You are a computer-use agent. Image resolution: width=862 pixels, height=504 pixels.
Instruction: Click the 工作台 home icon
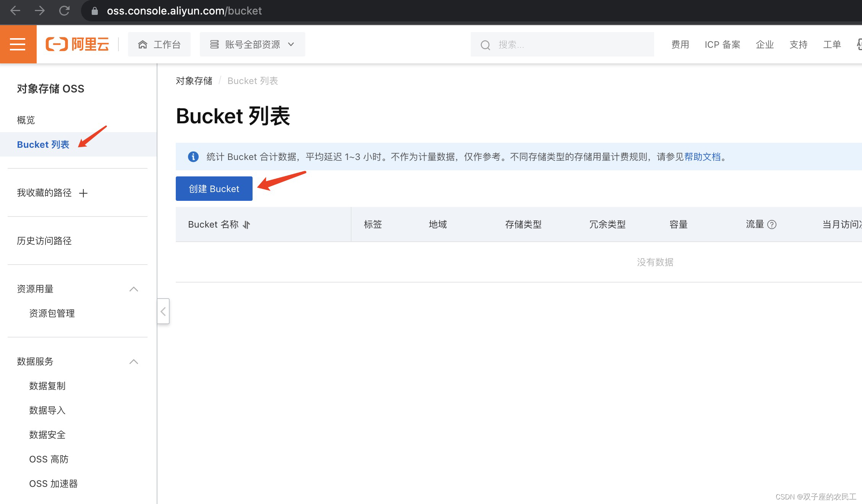(142, 44)
